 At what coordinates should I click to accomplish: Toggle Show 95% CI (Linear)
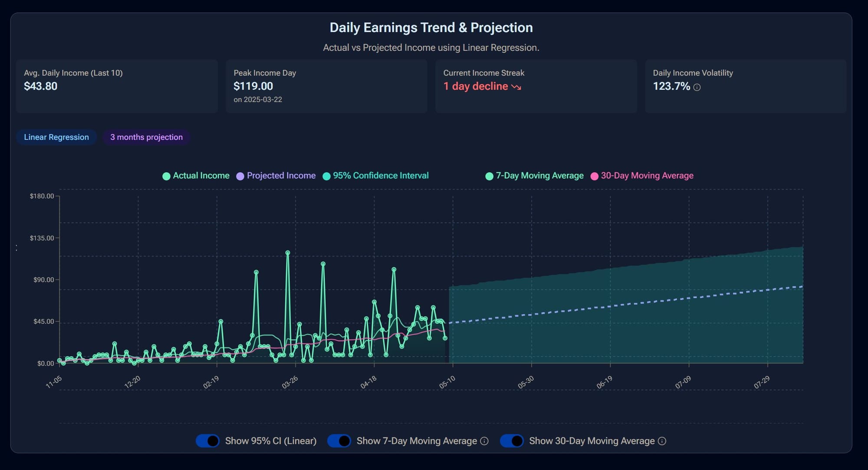(x=207, y=441)
